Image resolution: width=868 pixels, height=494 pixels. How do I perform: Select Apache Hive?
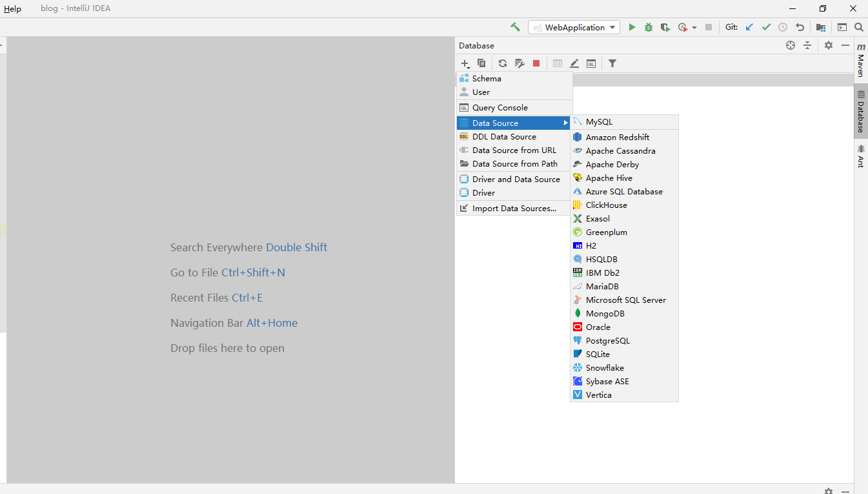pyautogui.click(x=624, y=178)
